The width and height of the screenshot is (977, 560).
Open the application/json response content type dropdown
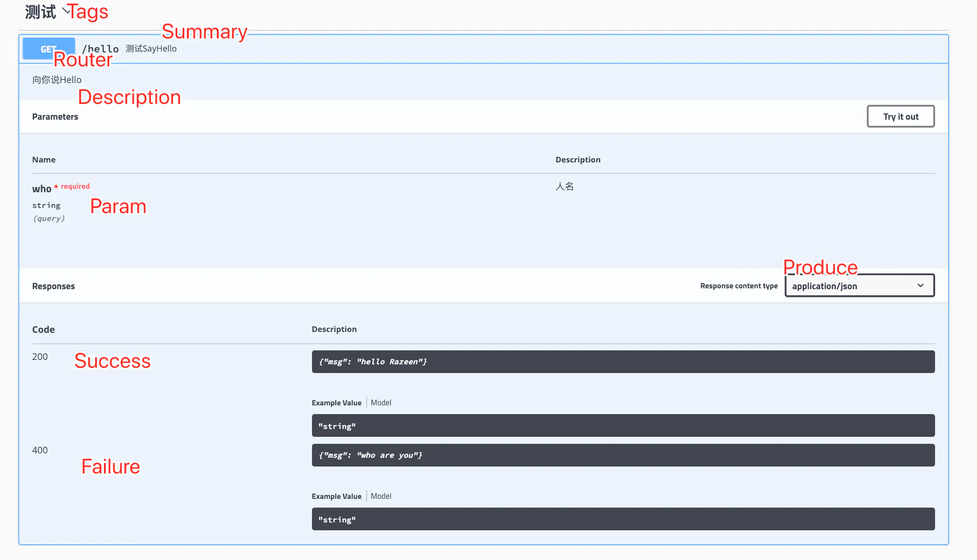coord(852,286)
